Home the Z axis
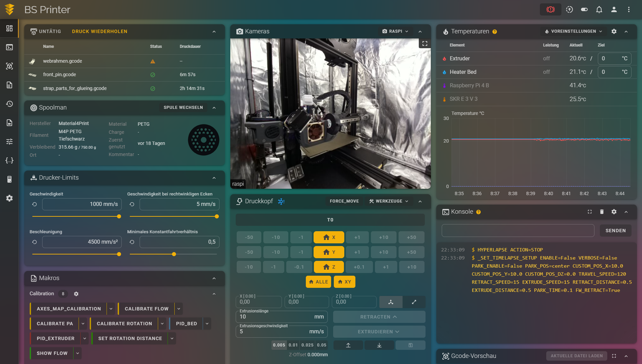 point(329,267)
